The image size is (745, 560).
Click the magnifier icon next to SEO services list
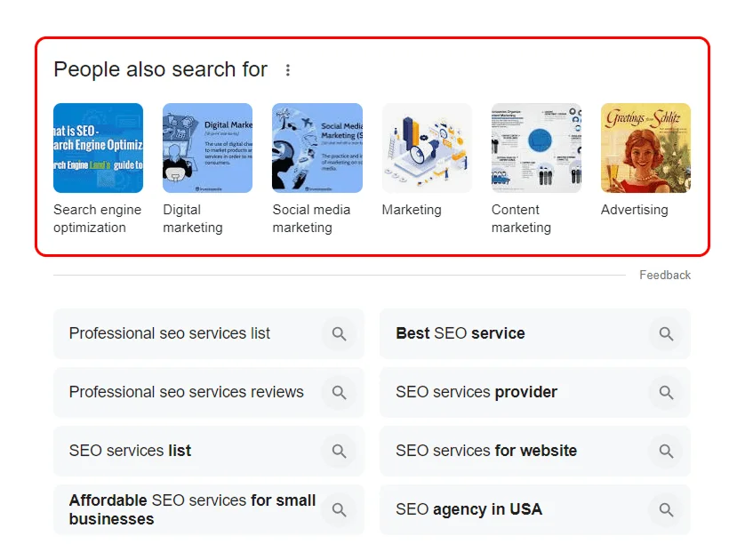pyautogui.click(x=339, y=451)
